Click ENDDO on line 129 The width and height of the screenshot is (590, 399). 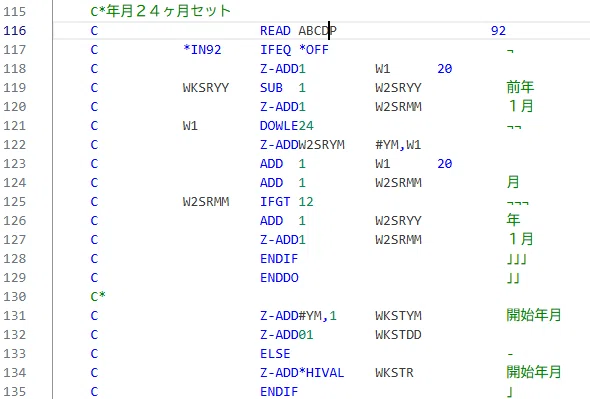[x=279, y=277]
